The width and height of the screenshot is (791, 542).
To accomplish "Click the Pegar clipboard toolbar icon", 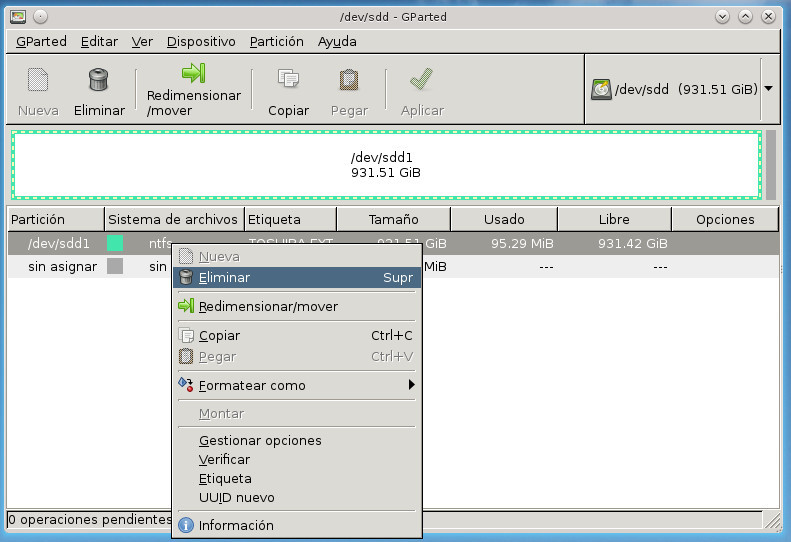I will click(349, 80).
